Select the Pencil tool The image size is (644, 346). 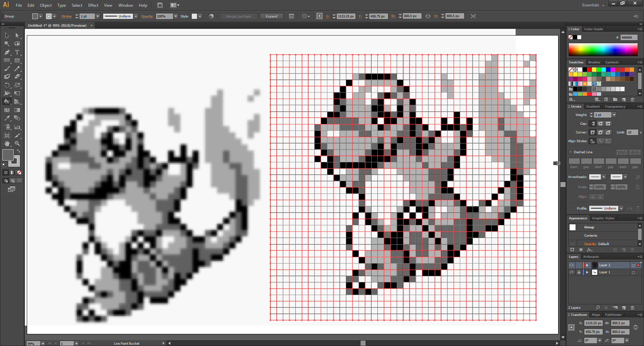pos(17,68)
